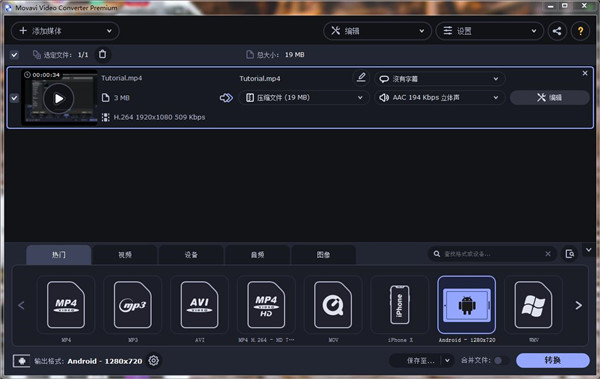Clear the format search field with the X
The width and height of the screenshot is (600, 379).
(x=548, y=254)
